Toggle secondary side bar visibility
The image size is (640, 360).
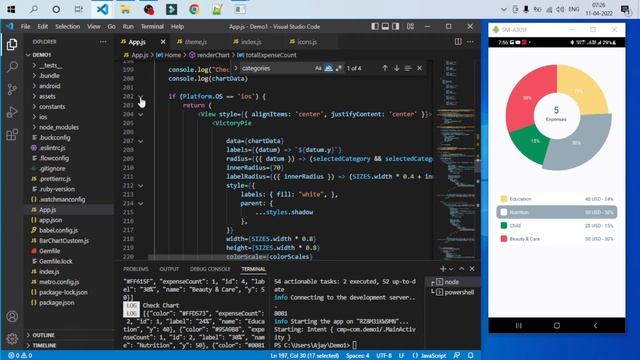coord(396,27)
